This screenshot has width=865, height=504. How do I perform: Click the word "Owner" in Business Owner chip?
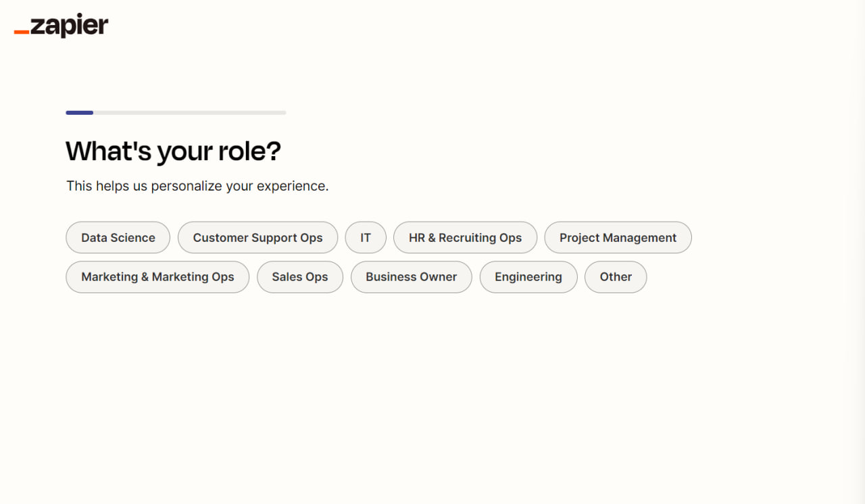click(439, 277)
